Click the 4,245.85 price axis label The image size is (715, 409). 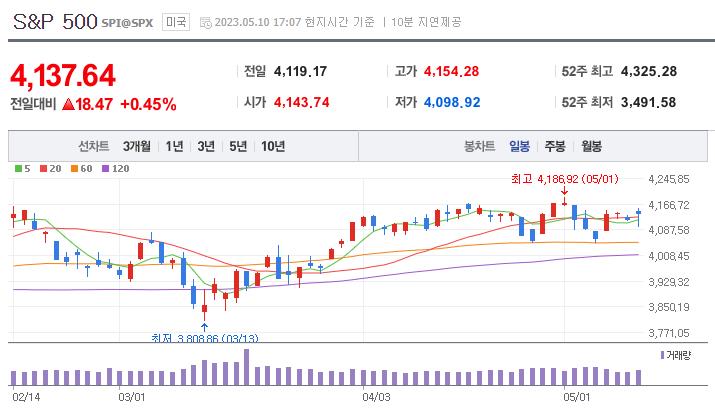coord(669,179)
